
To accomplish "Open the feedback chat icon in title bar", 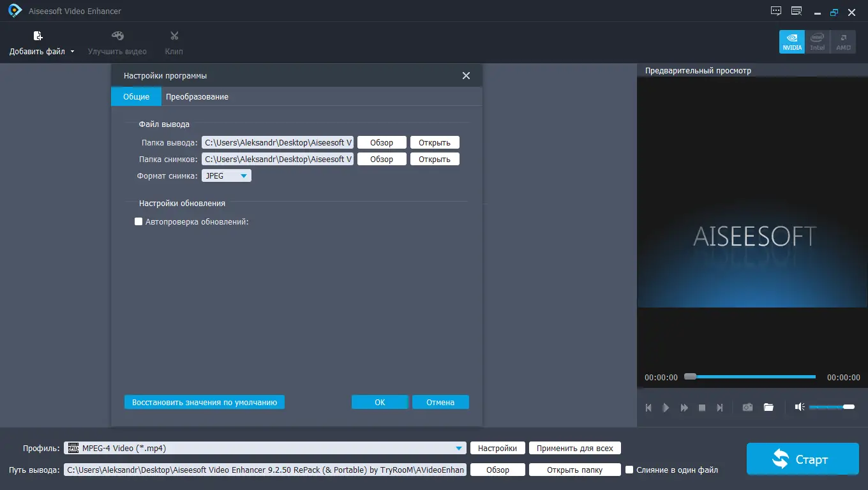I will 776,11.
